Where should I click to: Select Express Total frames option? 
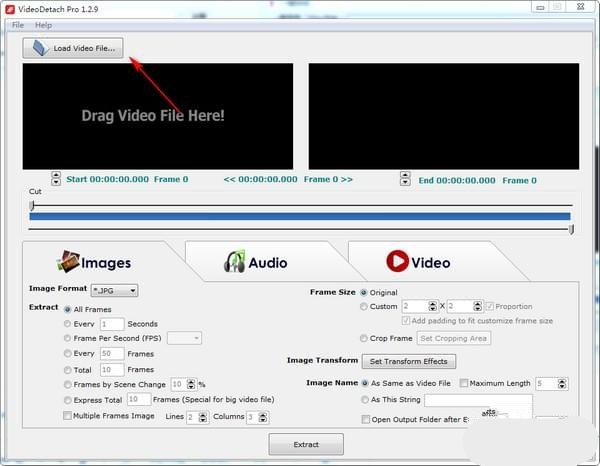[67, 400]
